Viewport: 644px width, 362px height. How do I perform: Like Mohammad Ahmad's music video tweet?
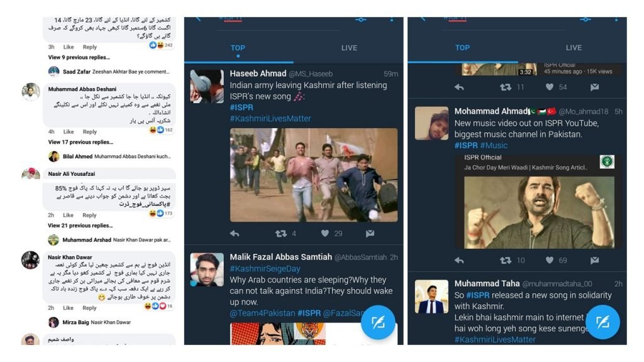pos(550,260)
